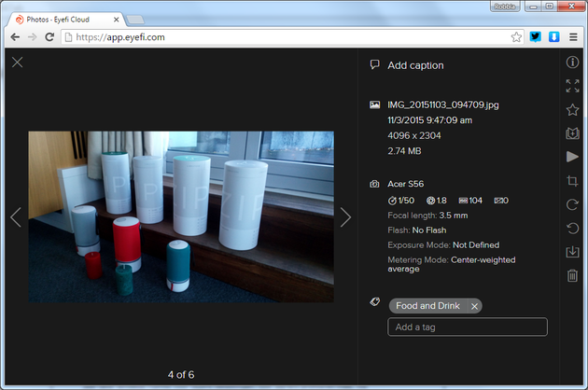This screenshot has height=390, width=588.
Task: Open the Chrome hamburger menu
Action: coord(572,37)
